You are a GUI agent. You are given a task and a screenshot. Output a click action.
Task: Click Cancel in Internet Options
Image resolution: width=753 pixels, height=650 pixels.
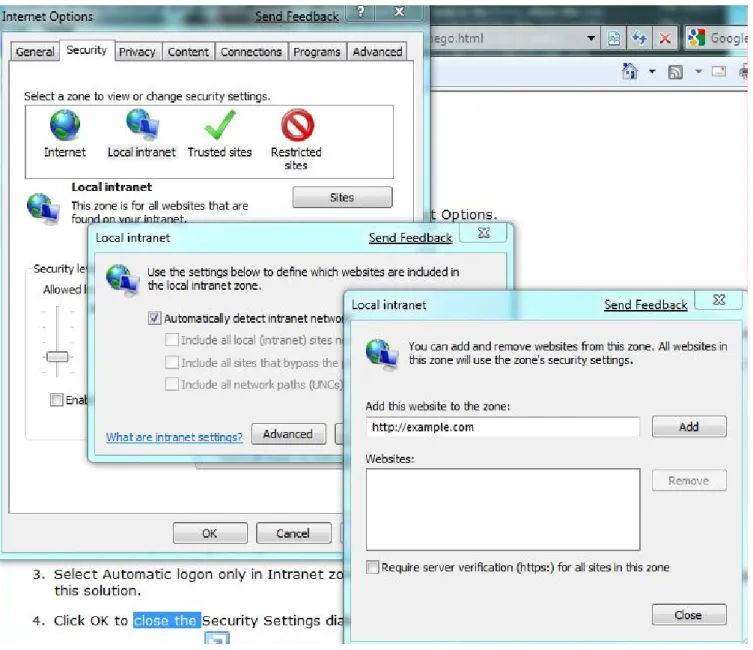pos(293,533)
